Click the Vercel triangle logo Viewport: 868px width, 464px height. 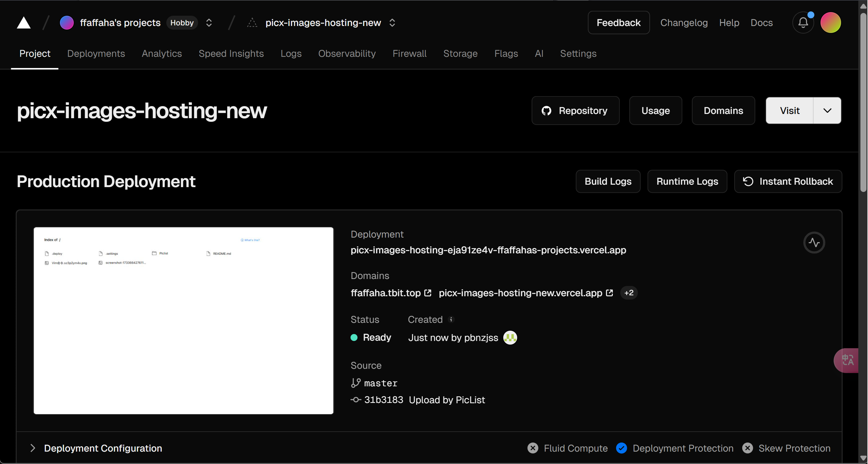24,23
